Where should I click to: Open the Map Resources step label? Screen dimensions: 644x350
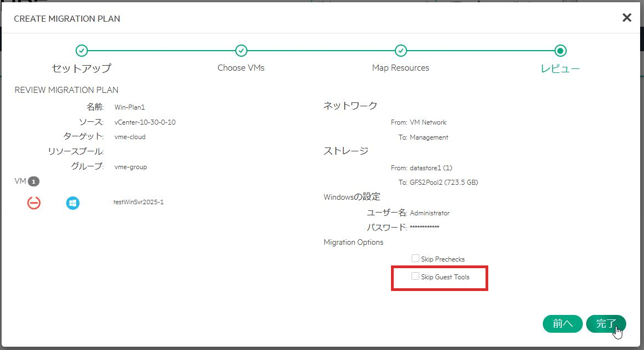400,68
